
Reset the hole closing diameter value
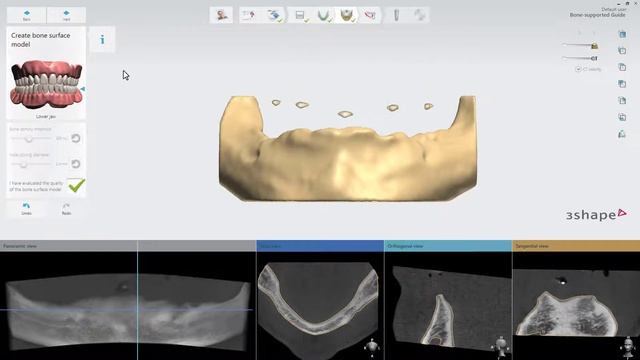tap(76, 164)
